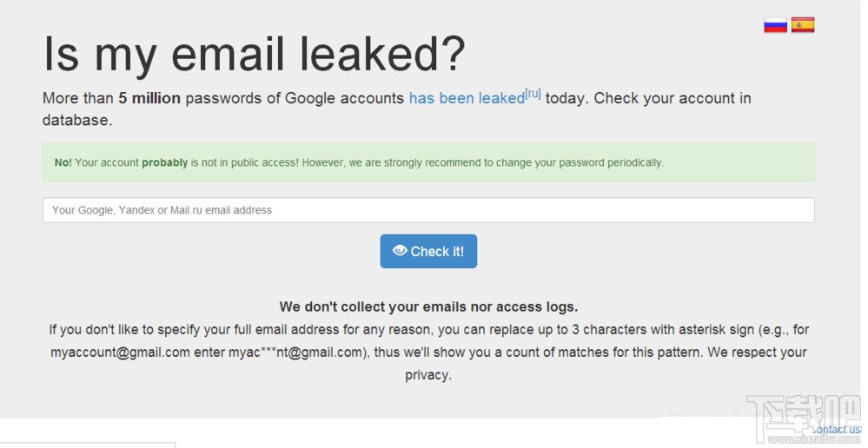
Task: Click the 'We respect your privacy' sentence
Action: [x=606, y=364]
